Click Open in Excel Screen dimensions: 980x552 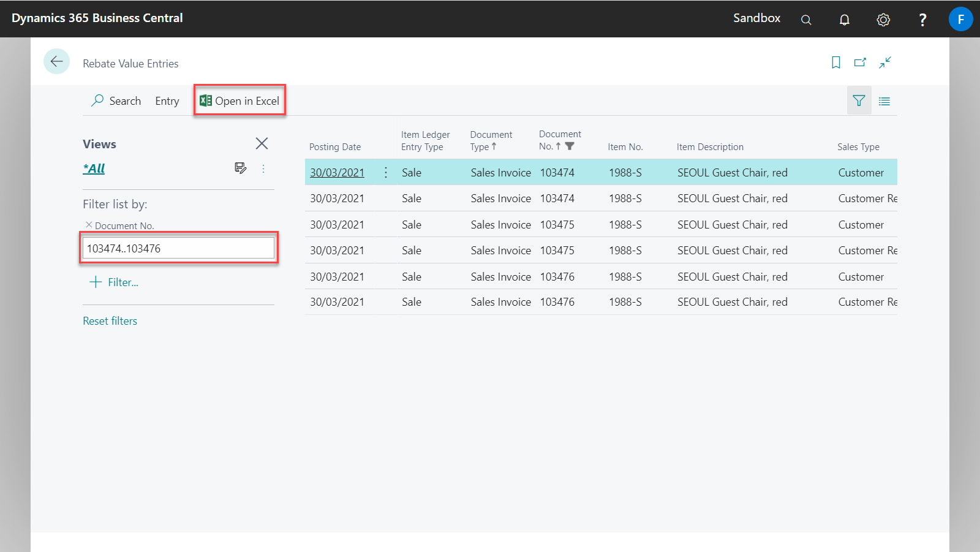[x=239, y=100]
